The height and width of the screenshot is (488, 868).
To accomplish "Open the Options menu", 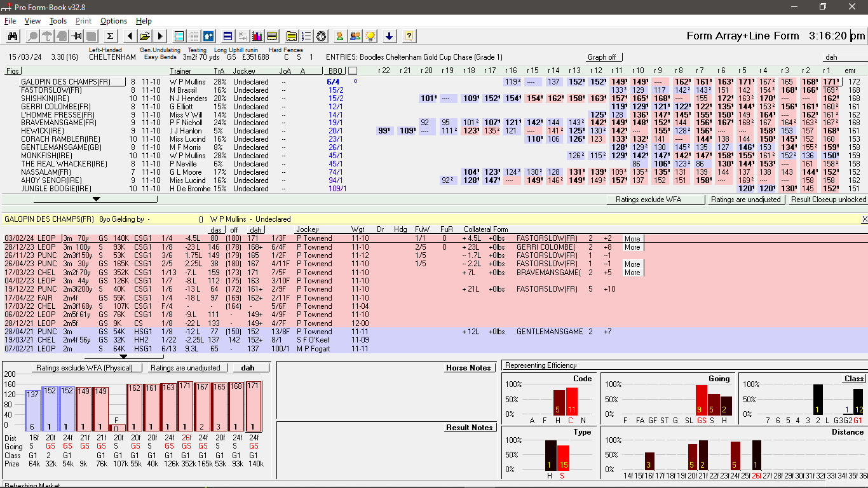I will point(114,20).
